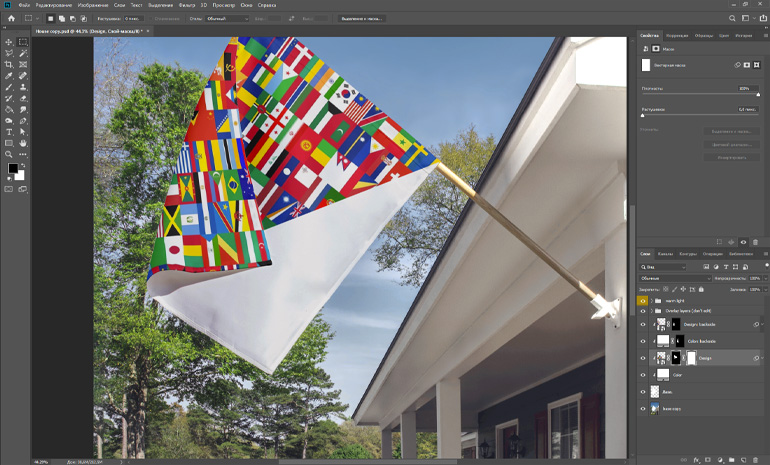Click the Color Range button in Properties
This screenshot has width=770, height=465.
[x=731, y=144]
